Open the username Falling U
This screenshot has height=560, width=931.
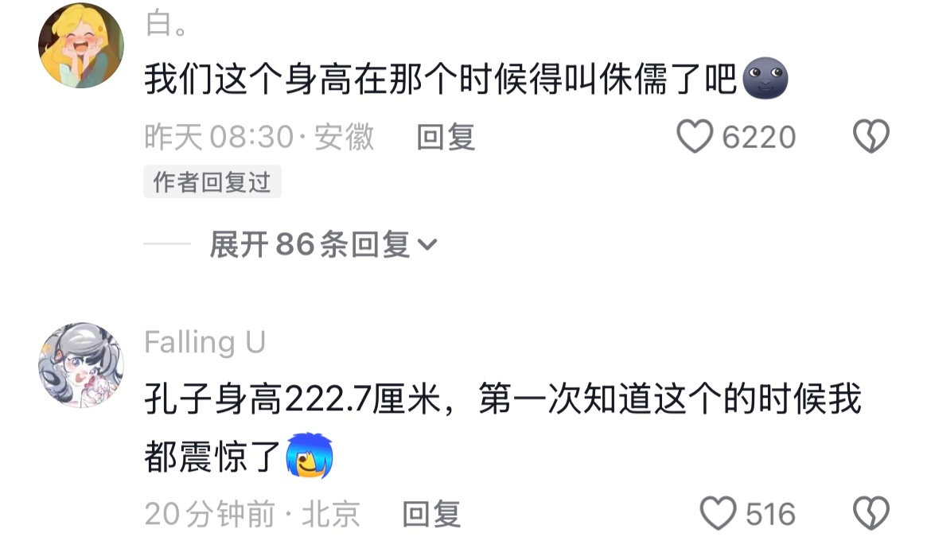(x=205, y=342)
